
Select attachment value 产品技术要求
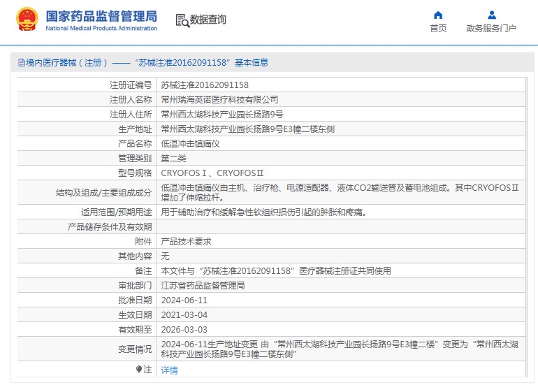(187, 242)
